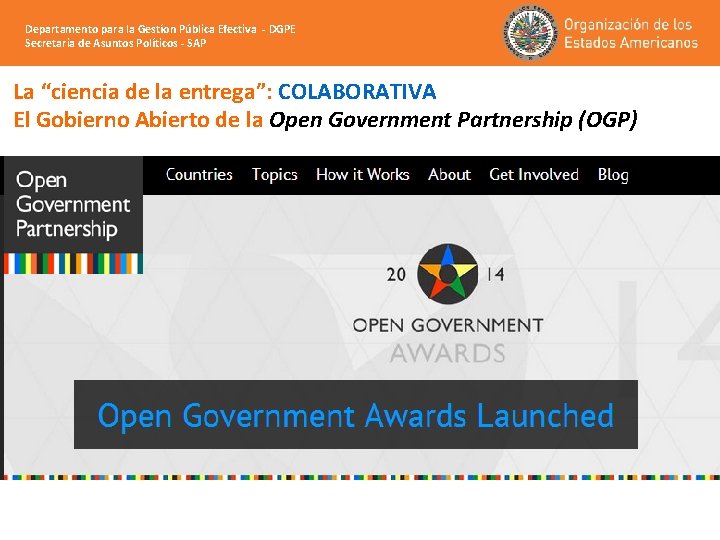Screen dimensions: 720x540
Task: Click the Open Government Partnership (OGP) italic text
Action: click(453, 120)
